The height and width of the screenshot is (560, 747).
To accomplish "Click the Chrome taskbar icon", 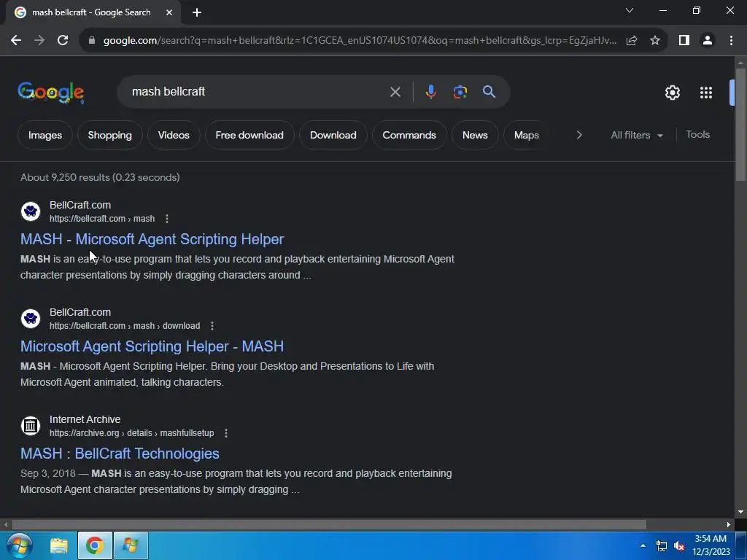I will 95,545.
